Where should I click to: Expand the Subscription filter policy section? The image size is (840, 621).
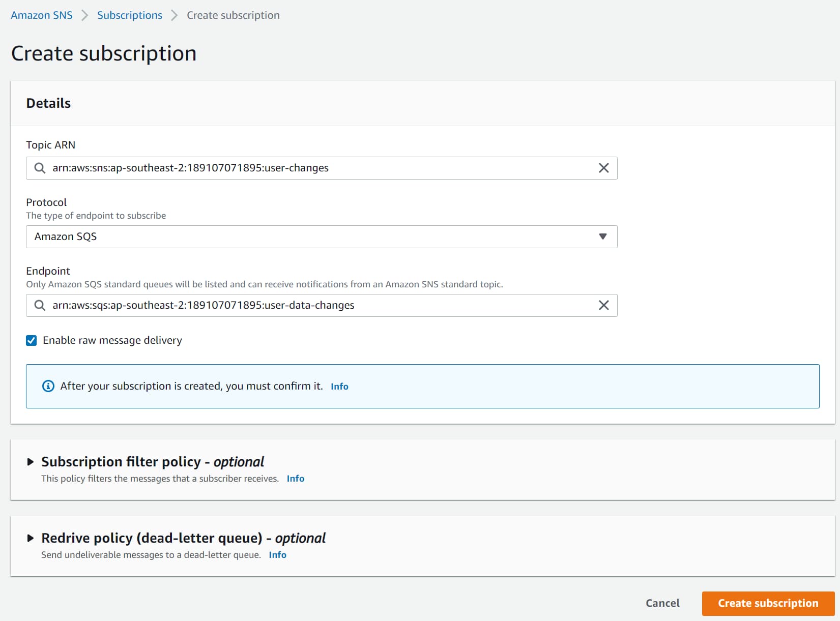(31, 462)
